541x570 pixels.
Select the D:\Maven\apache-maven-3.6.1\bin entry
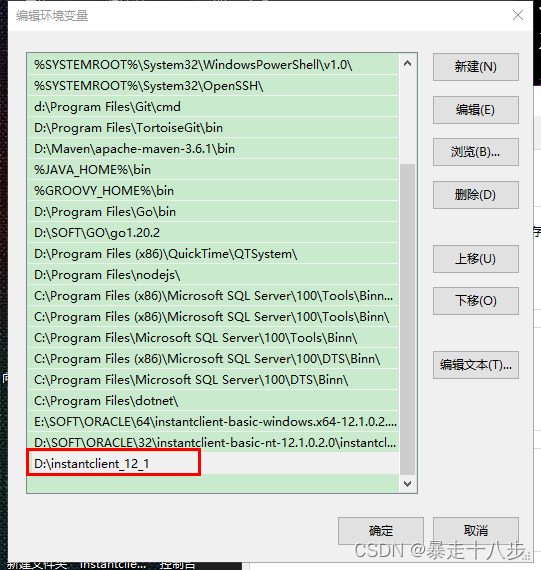coord(213,149)
